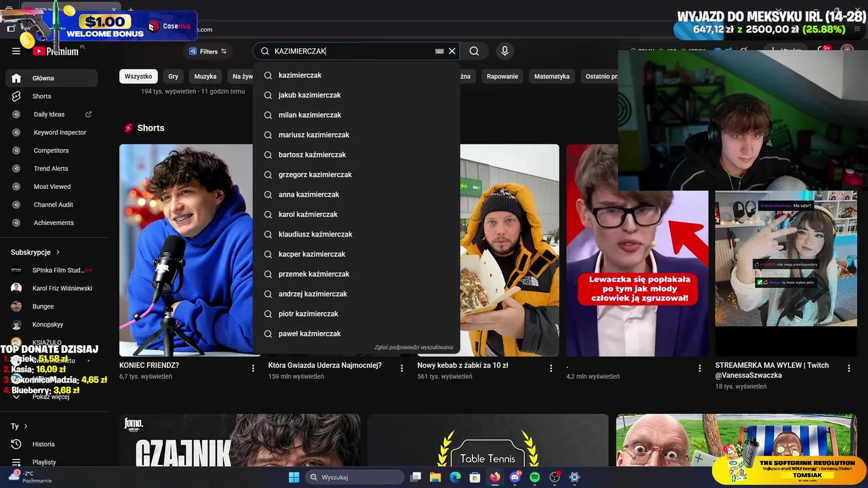
Task: Choose suggestion 'grzegorz kazimierczak'
Action: 357,175
